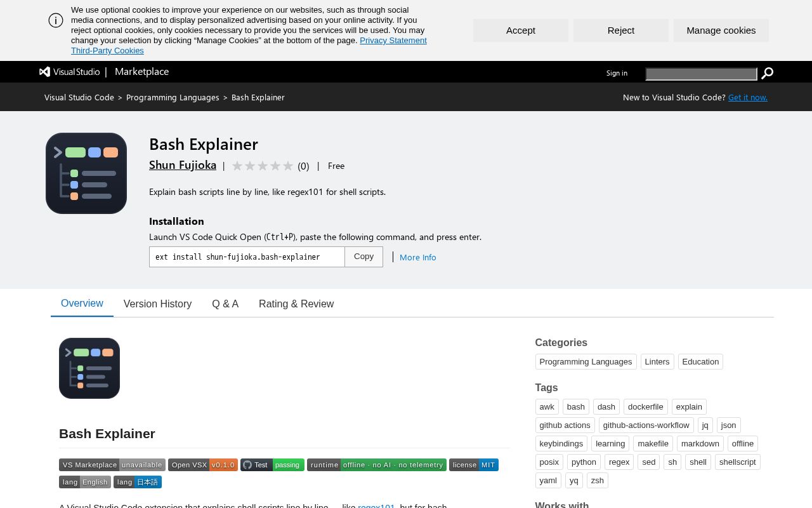Click the dockerfile tag
The width and height of the screenshot is (812, 508).
tap(646, 407)
